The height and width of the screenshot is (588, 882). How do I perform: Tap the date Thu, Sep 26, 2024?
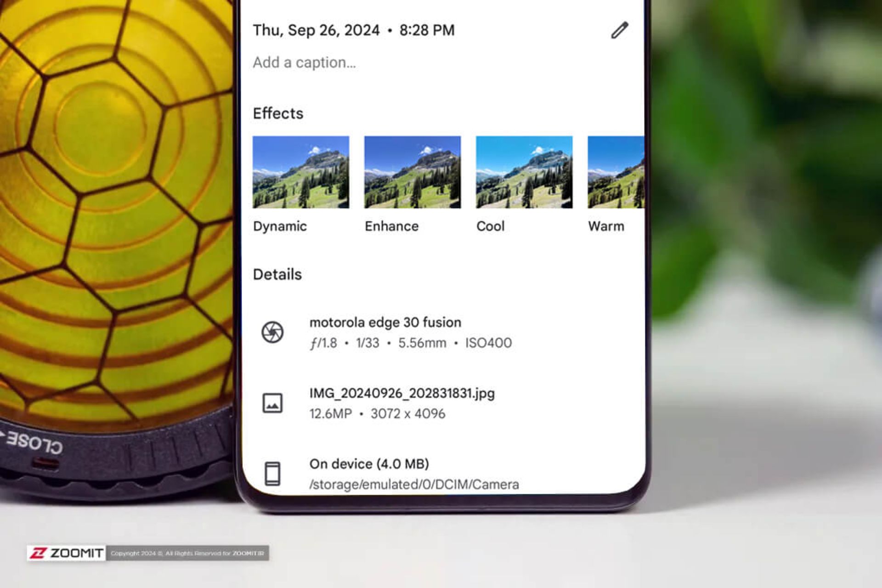(316, 30)
